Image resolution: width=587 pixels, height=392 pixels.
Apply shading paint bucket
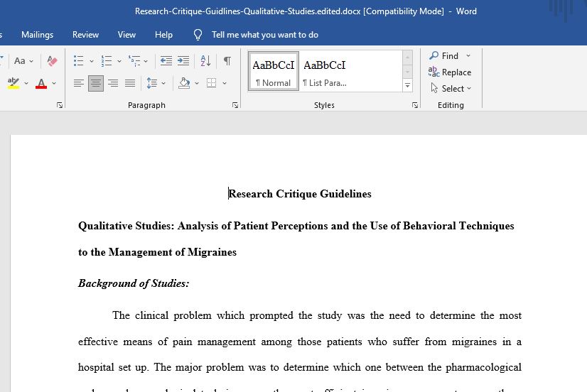click(x=184, y=83)
